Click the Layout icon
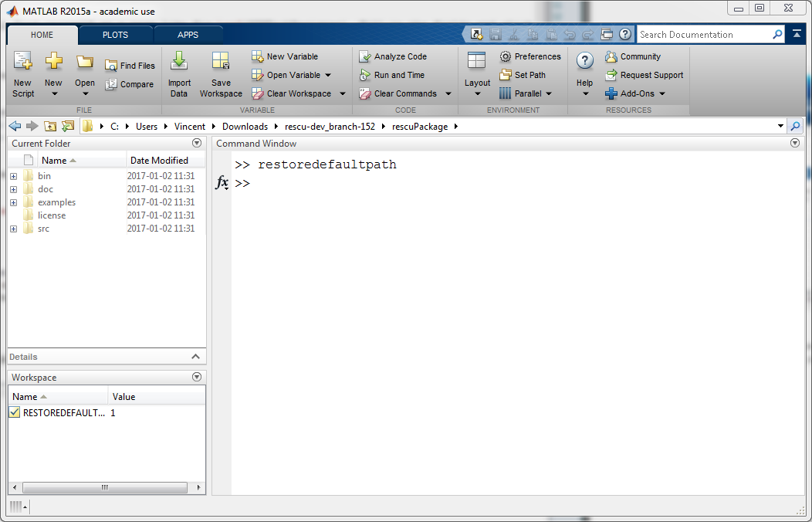The width and height of the screenshot is (812, 522). [x=476, y=60]
